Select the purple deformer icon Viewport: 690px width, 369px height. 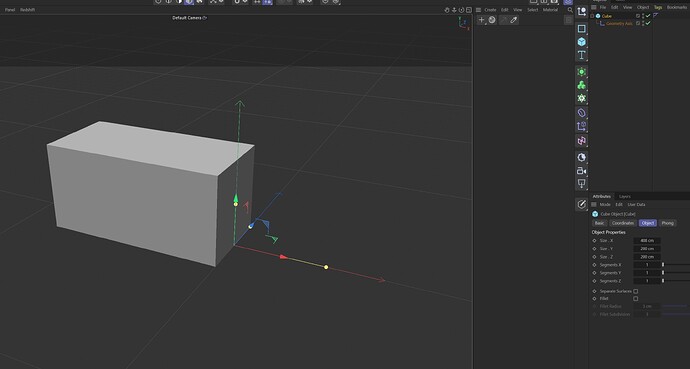(x=581, y=113)
